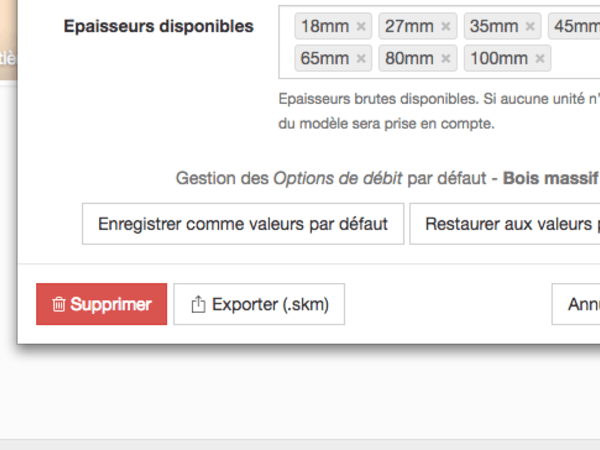Click the trash icon in Supprimer
600x450 pixels.
point(59,305)
